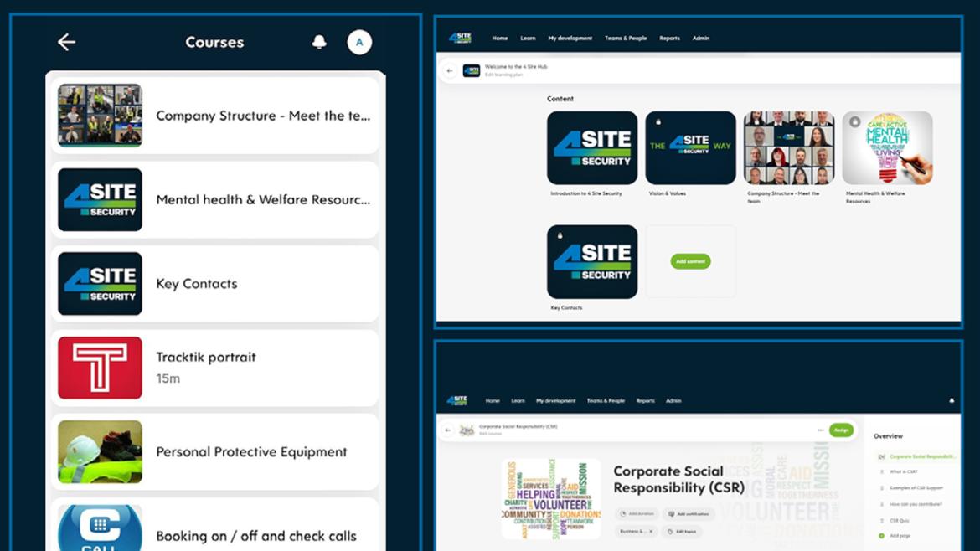Open notifications bell in mobile Courses view
This screenshot has height=551, width=980.
319,42
